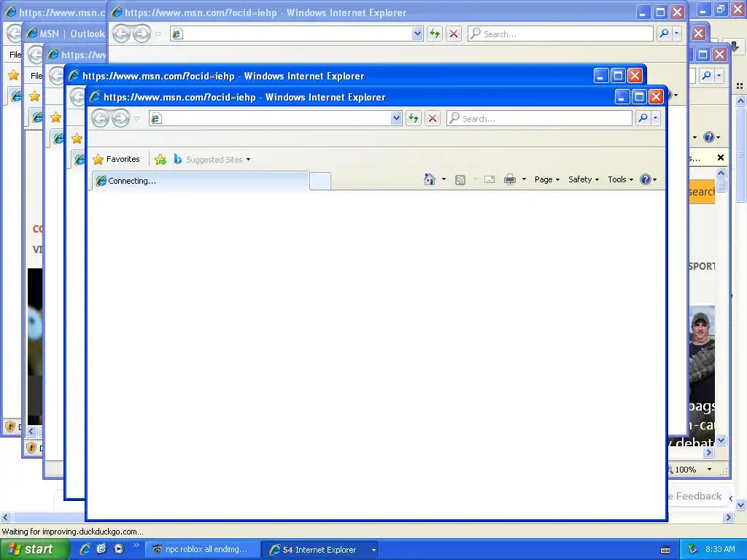The width and height of the screenshot is (747, 560).
Task: Expand Quick Launch overflow chevron
Action: pyautogui.click(x=136, y=545)
